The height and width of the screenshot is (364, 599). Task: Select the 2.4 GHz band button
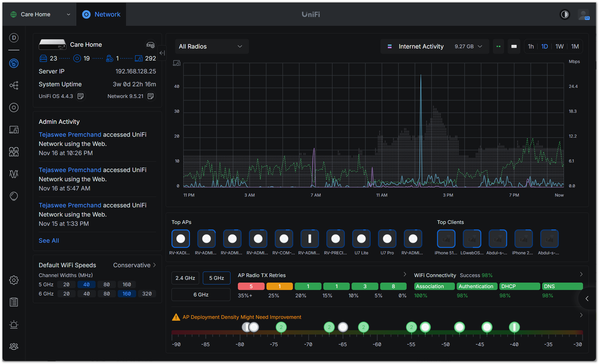coord(185,278)
